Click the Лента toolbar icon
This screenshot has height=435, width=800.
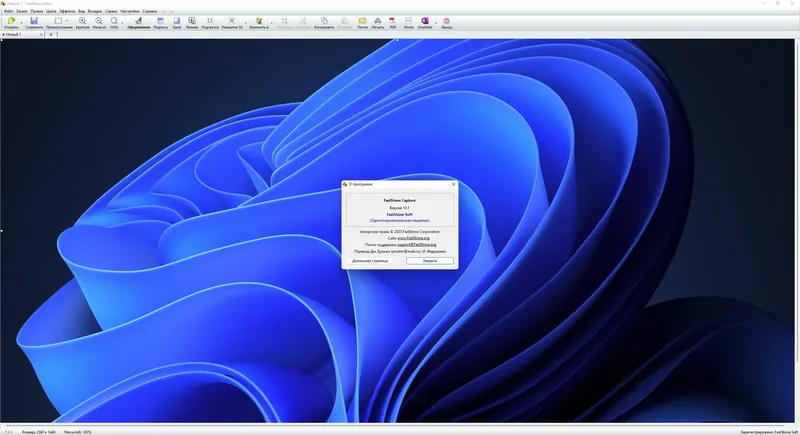coord(408,21)
